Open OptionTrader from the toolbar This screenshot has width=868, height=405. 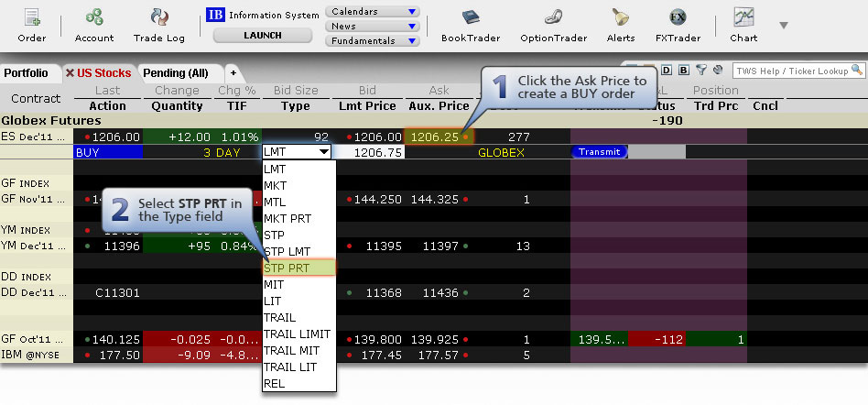tap(552, 18)
